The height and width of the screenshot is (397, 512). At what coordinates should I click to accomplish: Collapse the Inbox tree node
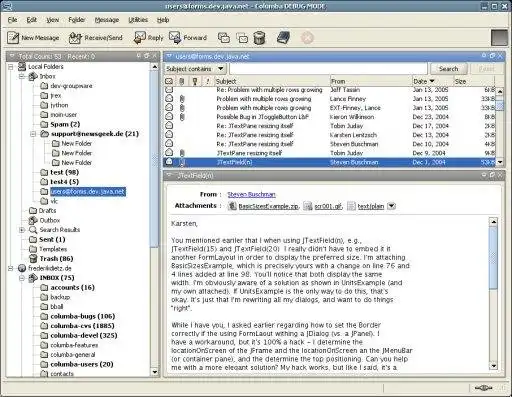pos(22,77)
